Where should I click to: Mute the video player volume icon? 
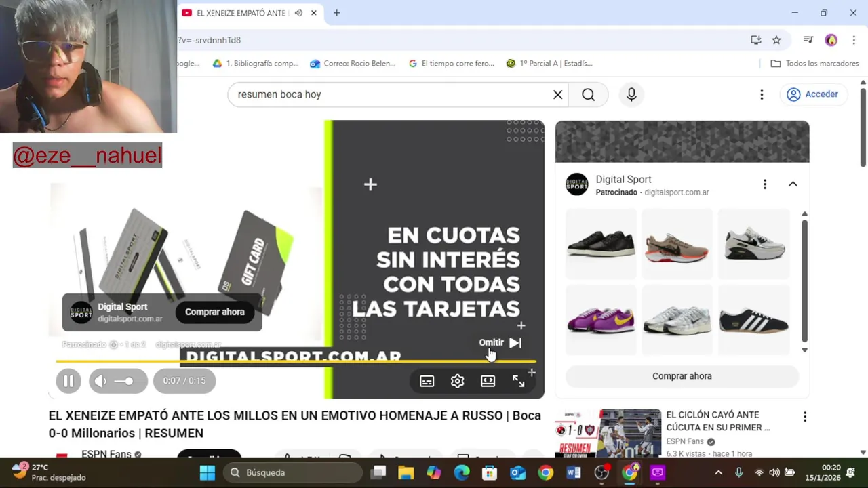[100, 381]
